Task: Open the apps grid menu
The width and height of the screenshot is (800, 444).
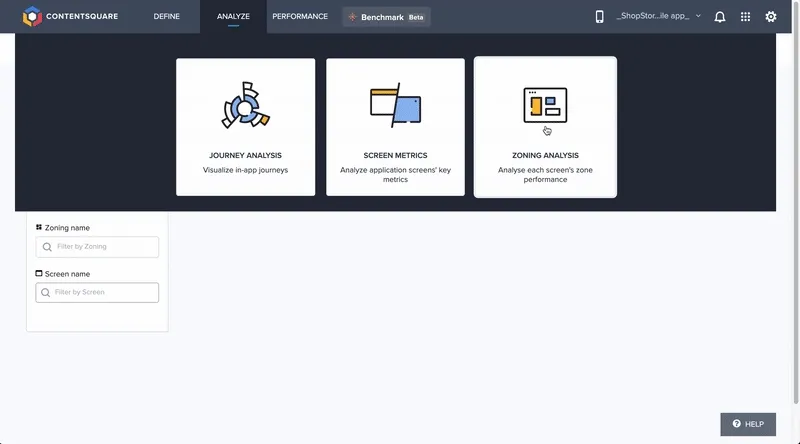Action: coord(745,17)
